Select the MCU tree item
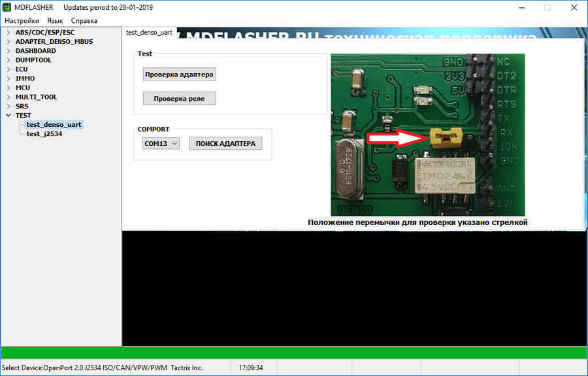This screenshot has height=376, width=588. (x=22, y=88)
